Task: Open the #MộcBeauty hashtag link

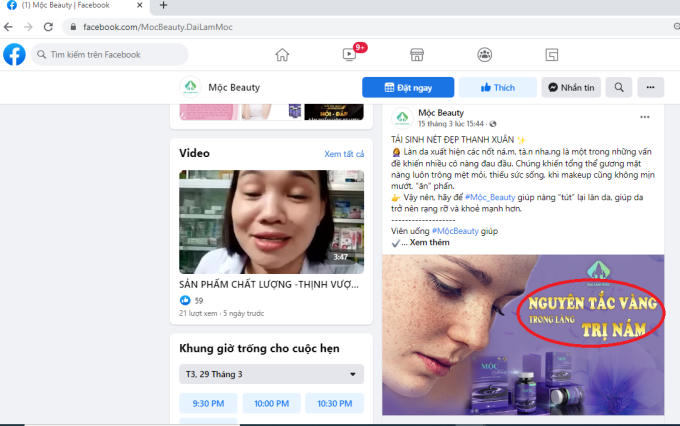Action: pyautogui.click(x=455, y=231)
